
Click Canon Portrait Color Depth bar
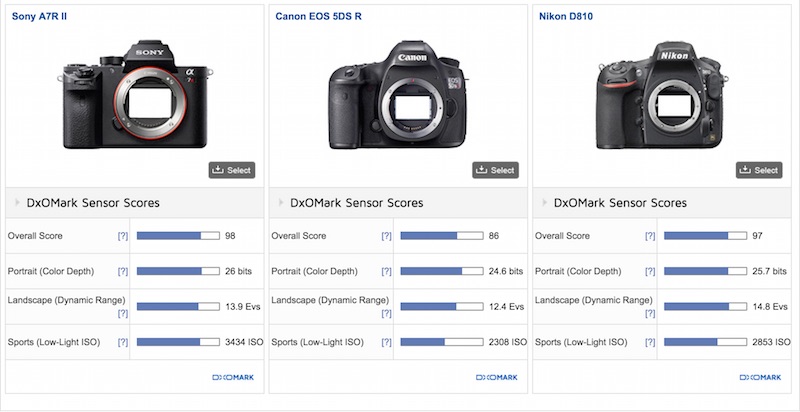click(442, 271)
